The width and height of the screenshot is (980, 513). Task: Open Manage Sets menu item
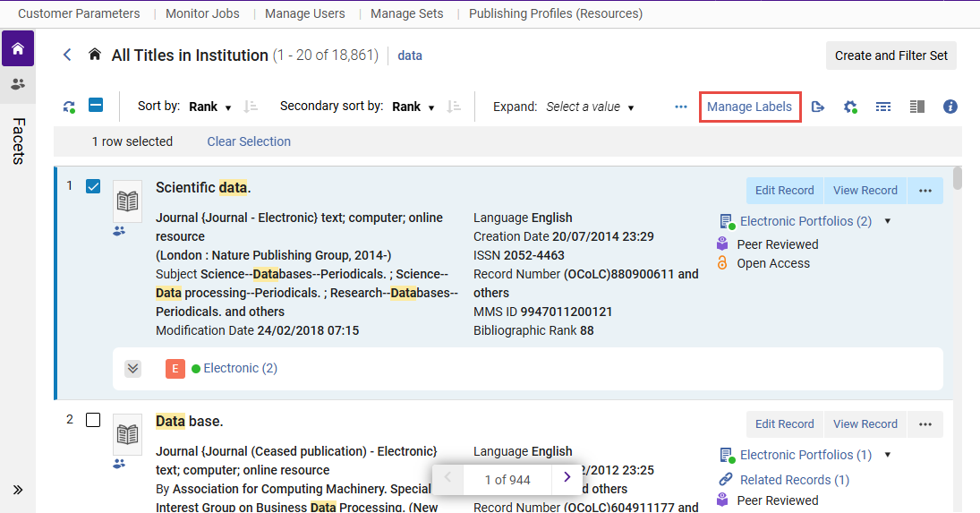coord(407,13)
